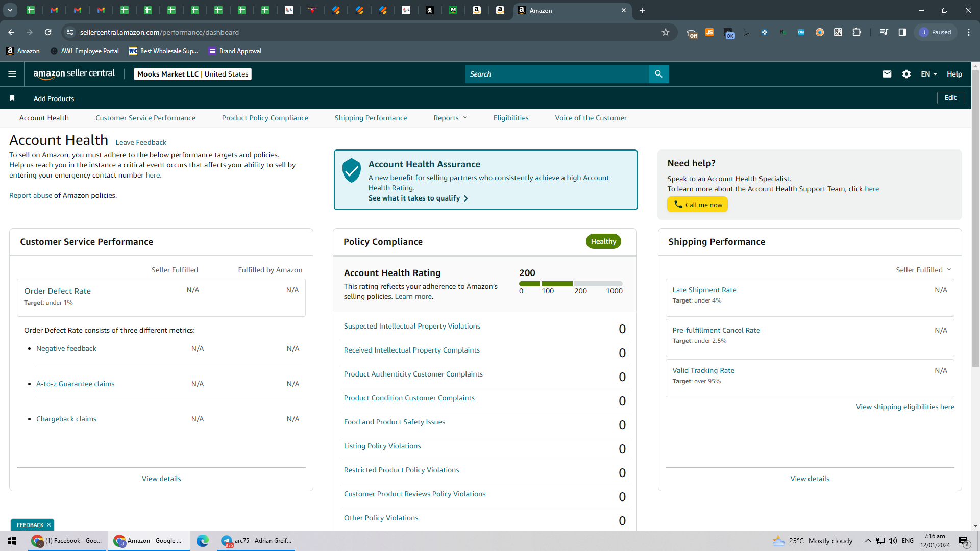Screen dimensions: 980x551
Task: Open a new browser tab
Action: 642,10
